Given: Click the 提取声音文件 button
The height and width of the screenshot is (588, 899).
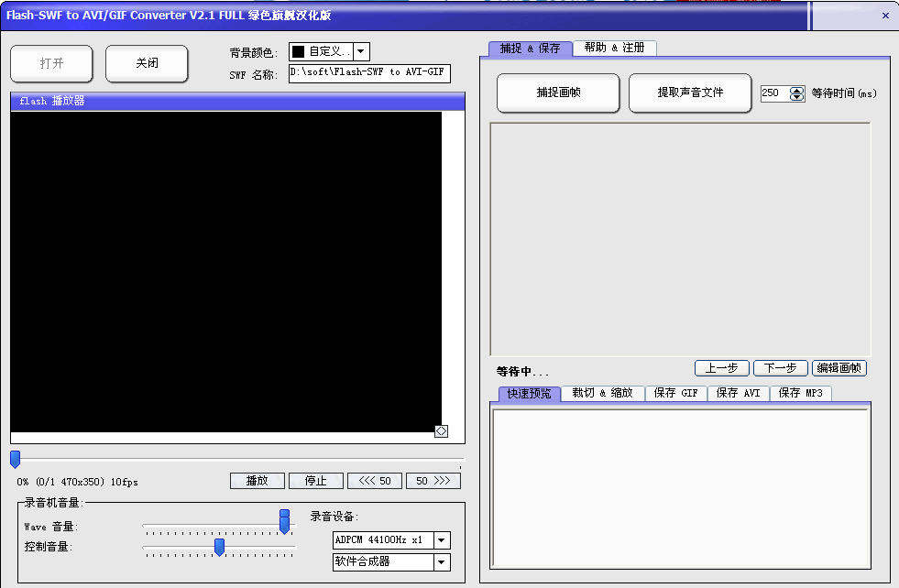Looking at the screenshot, I should coord(690,93).
